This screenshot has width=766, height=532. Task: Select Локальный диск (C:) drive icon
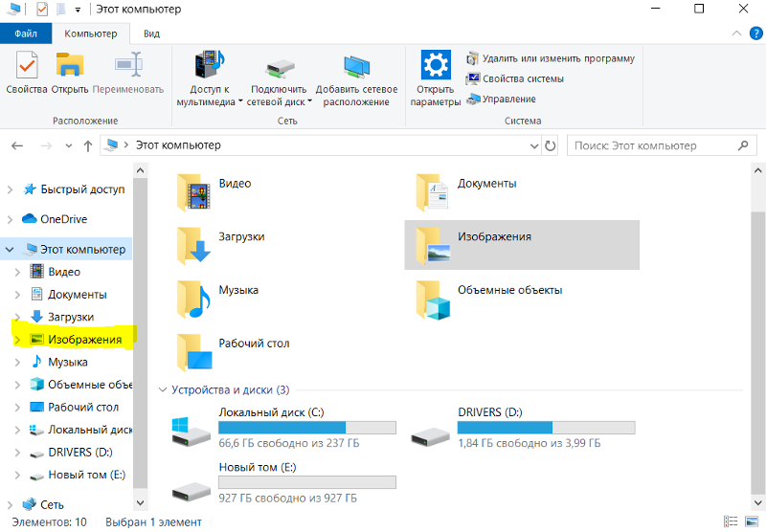pyautogui.click(x=191, y=431)
